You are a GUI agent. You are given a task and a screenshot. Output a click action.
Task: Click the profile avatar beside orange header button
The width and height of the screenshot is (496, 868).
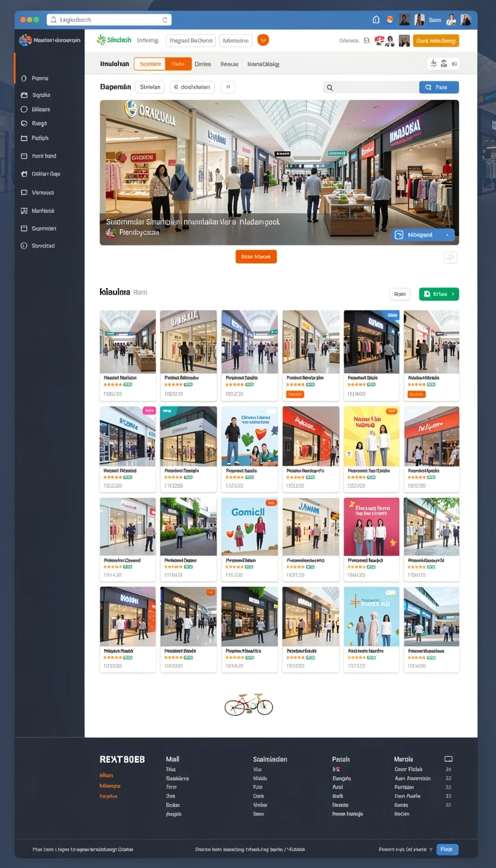click(404, 41)
